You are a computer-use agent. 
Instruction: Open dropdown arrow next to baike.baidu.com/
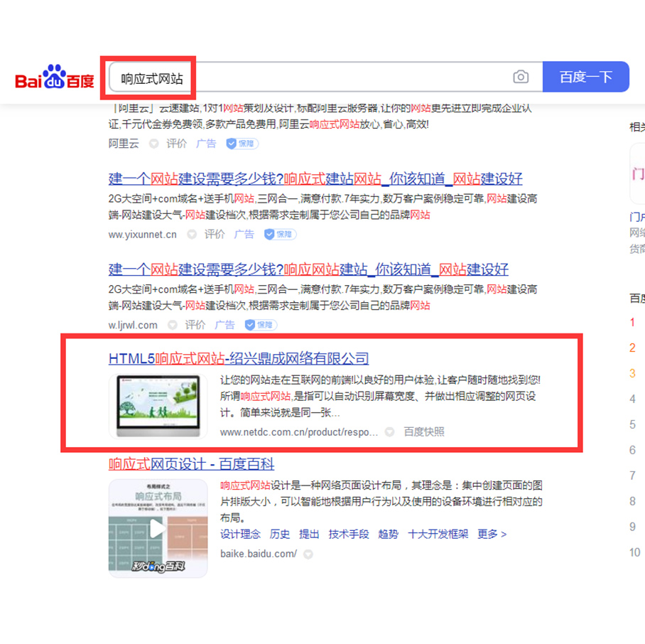(308, 554)
